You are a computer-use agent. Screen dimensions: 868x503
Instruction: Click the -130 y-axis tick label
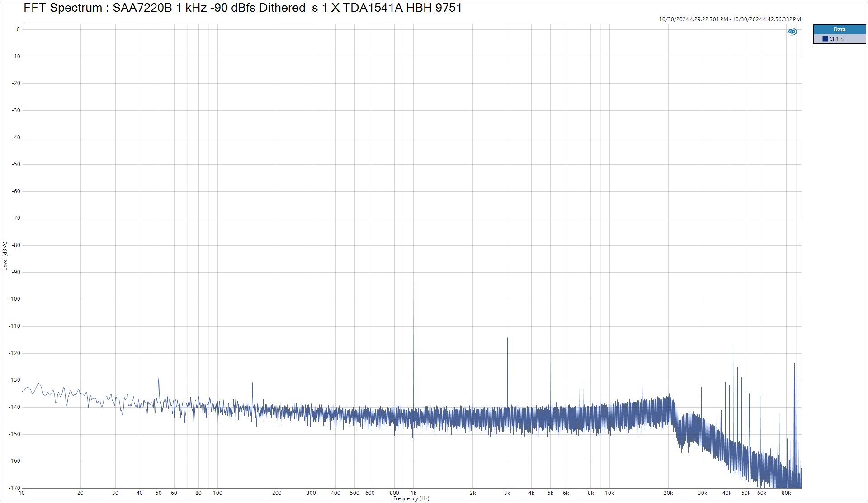click(15, 380)
